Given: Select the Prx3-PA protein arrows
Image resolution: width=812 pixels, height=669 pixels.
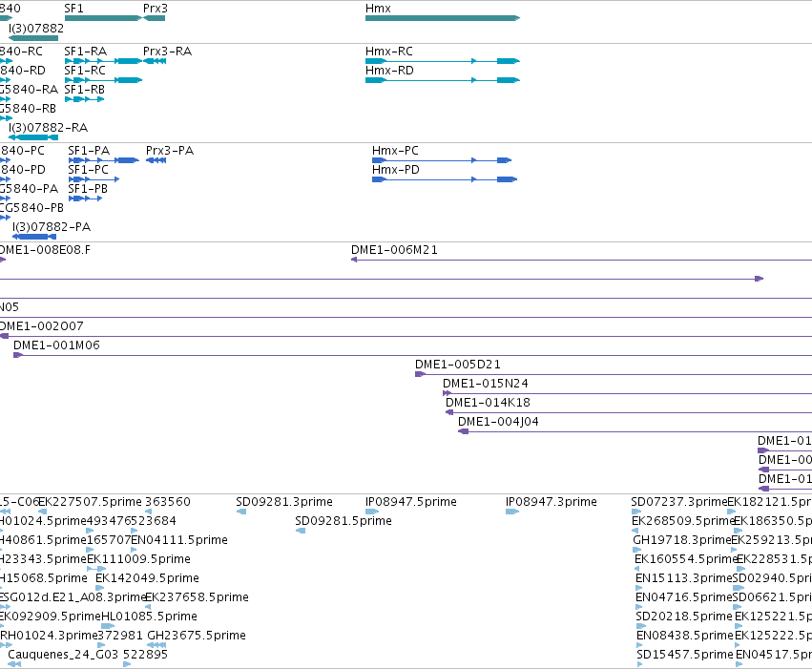Looking at the screenshot, I should pyautogui.click(x=156, y=160).
